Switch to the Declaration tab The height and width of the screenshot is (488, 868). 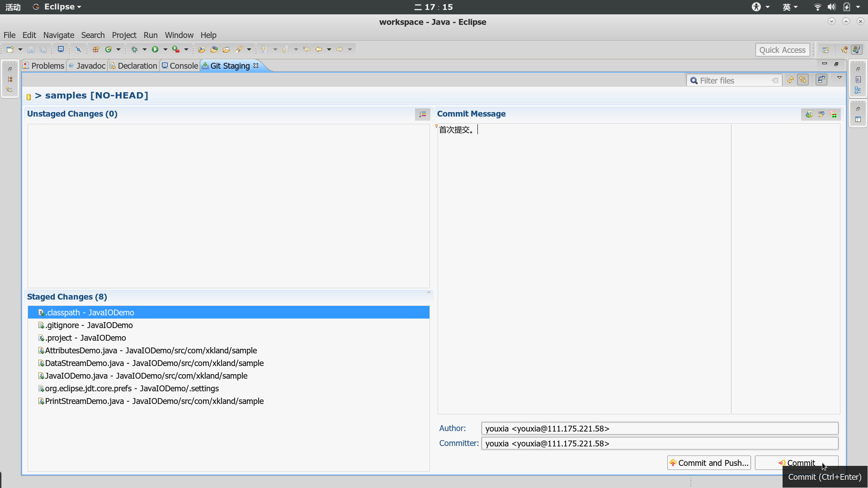[133, 66]
